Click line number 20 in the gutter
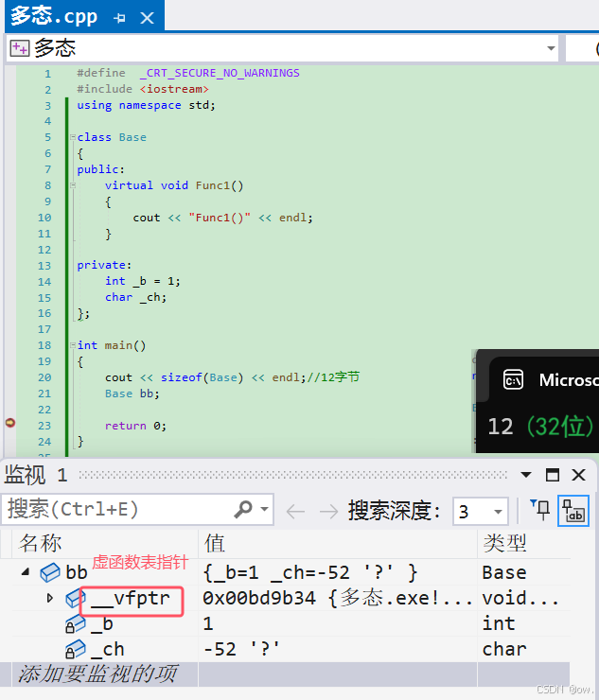Viewport: 599px width, 700px height. click(x=44, y=377)
